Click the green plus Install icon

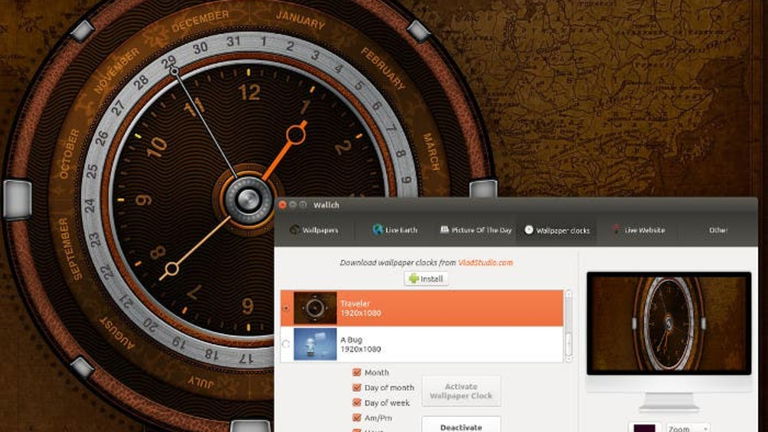(414, 279)
